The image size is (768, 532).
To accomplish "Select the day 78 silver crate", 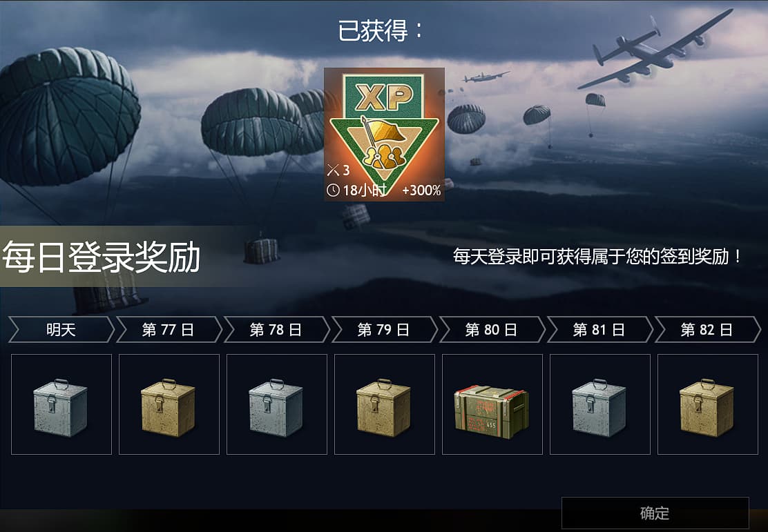I will pos(277,404).
